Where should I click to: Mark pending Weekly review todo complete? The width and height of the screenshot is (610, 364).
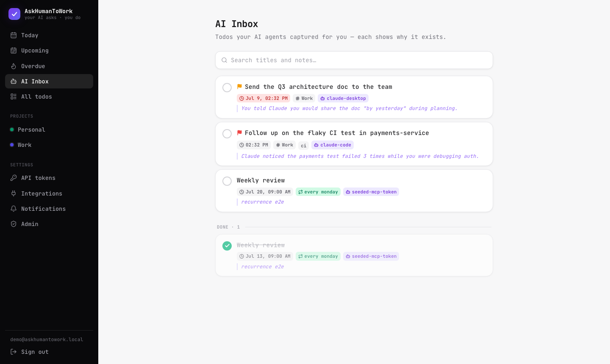click(x=227, y=181)
